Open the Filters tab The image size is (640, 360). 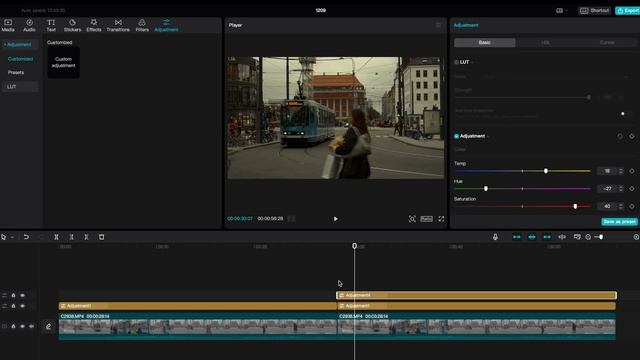(x=142, y=25)
